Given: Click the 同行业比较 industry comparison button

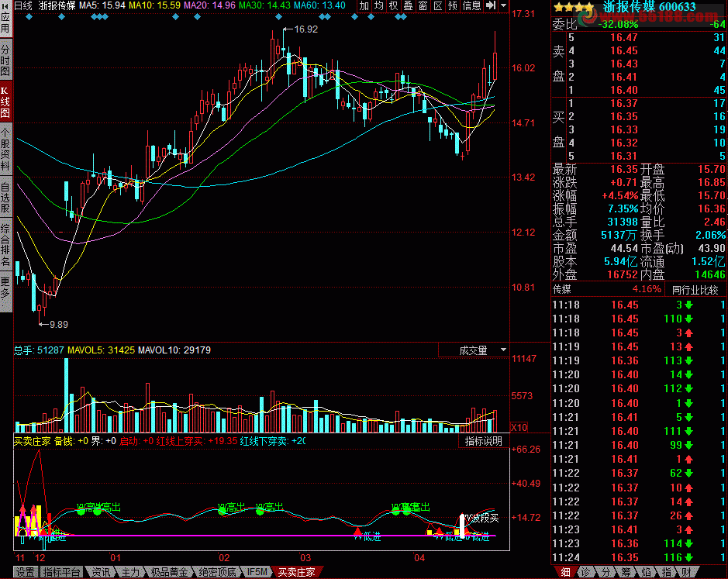Looking at the screenshot, I should tap(695, 290).
